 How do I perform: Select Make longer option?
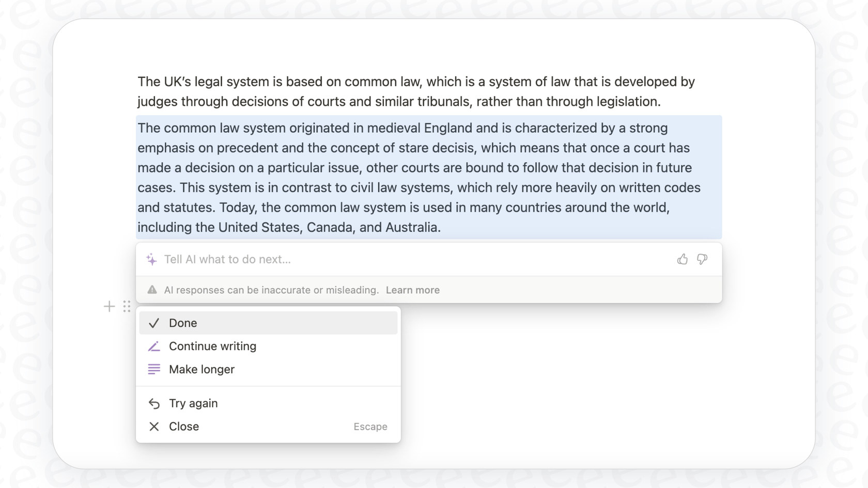point(202,369)
